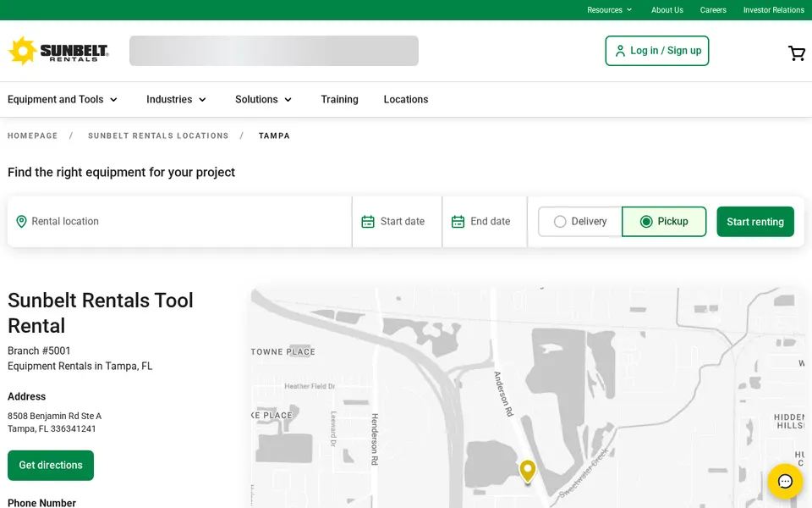
Task: Open the shopping cart icon
Action: (x=797, y=52)
